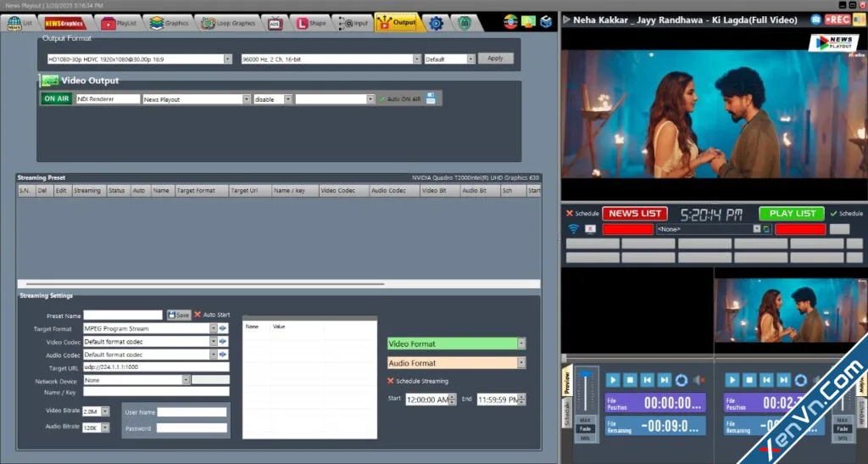Open the HD1080-30p output format dropdown
Viewport: 868px width, 464px height.
[x=227, y=59]
